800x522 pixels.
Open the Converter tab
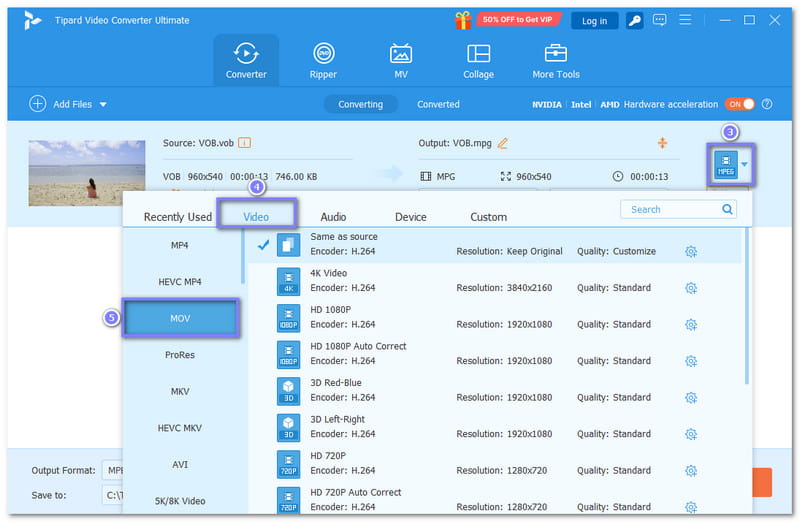(x=246, y=60)
